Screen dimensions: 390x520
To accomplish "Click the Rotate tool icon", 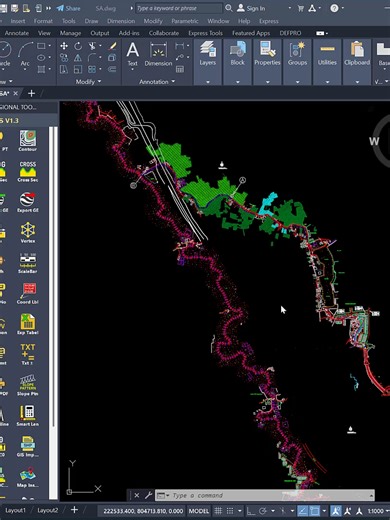I will pyautogui.click(x=78, y=46).
